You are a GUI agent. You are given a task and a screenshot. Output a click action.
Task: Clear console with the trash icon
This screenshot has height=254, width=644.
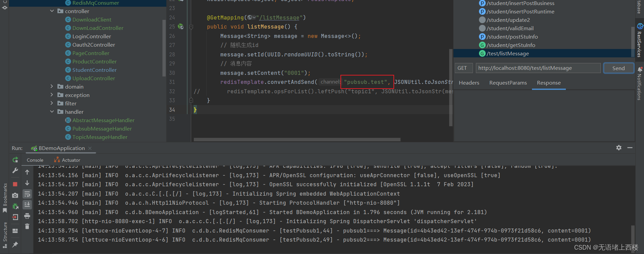tap(27, 226)
